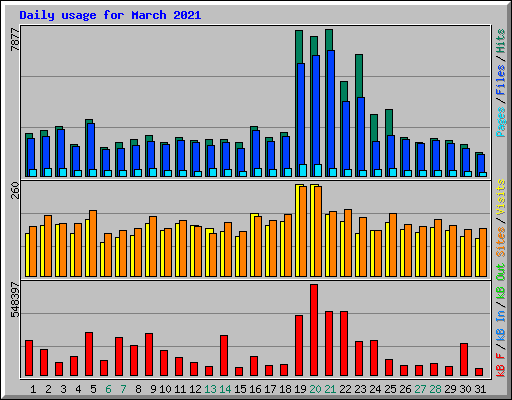Image resolution: width=512 pixels, height=400 pixels.
Task: Click the green weekend day label 21
Action: pos(330,389)
